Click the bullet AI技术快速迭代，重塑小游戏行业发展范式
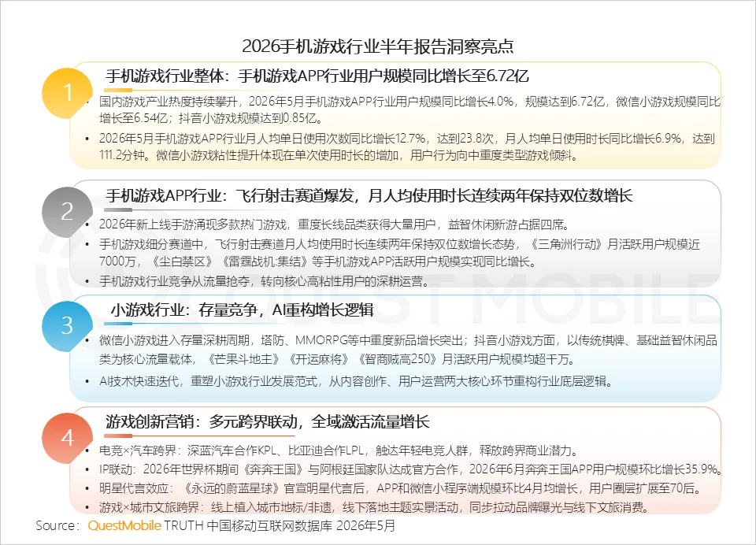 (x=356, y=381)
